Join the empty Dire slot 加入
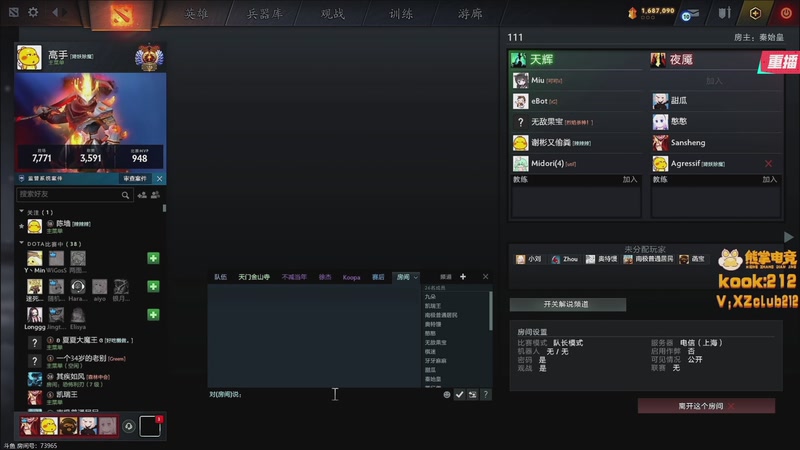This screenshot has width=800, height=450. click(x=714, y=81)
